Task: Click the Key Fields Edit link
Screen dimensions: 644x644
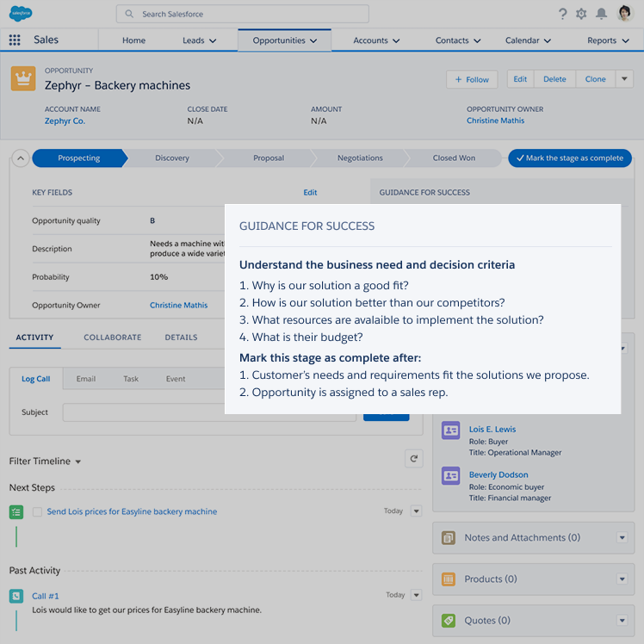Action: point(310,193)
